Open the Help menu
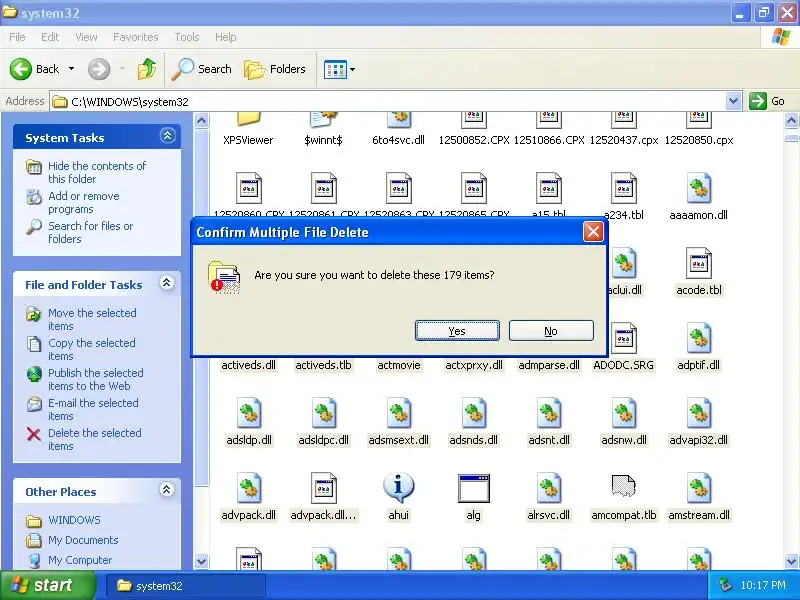 [225, 37]
